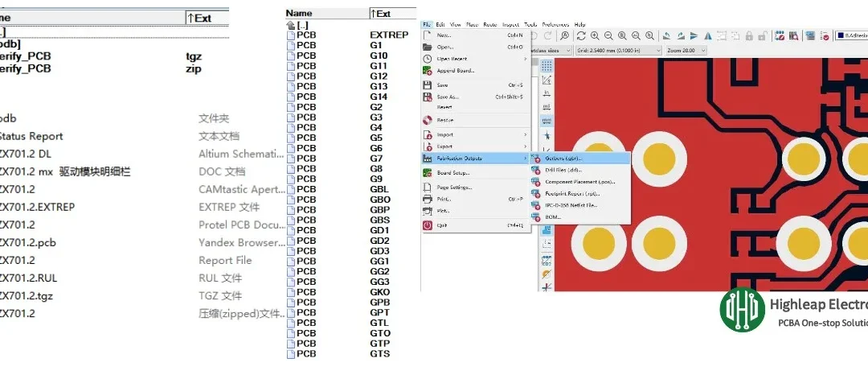The height and width of the screenshot is (375, 868).
Task: Click the padlock Lock items toolbar icon
Action: coord(749,36)
